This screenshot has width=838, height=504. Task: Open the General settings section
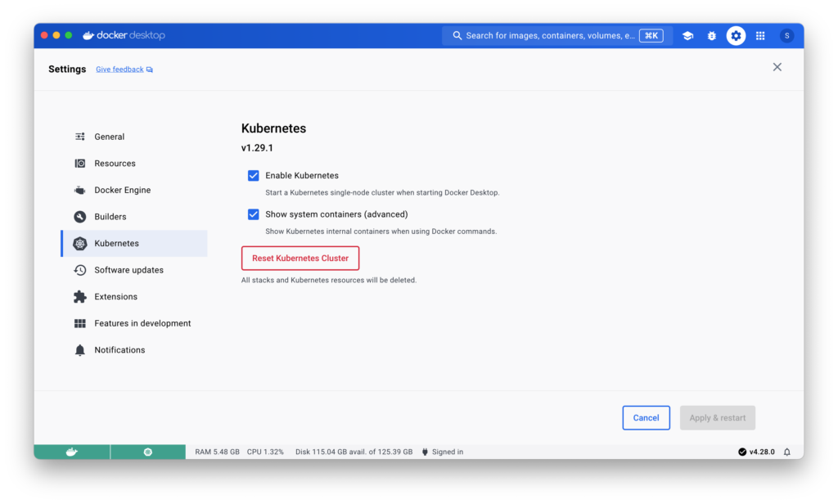pos(109,137)
